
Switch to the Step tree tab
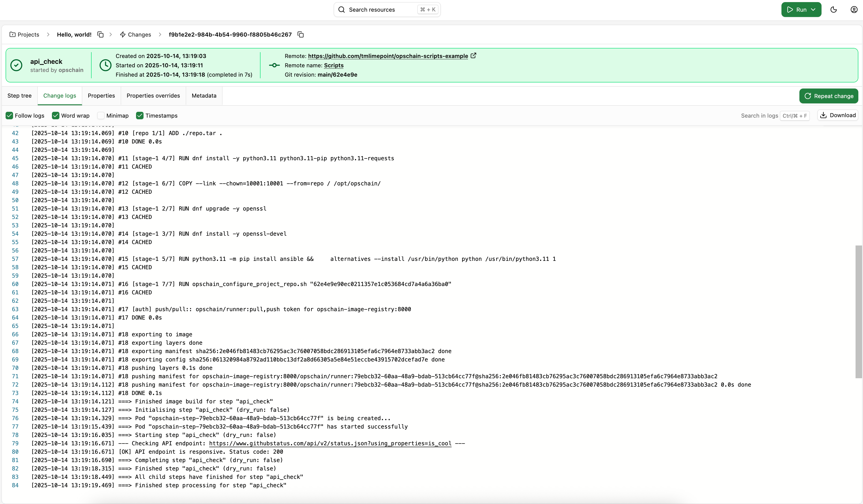click(19, 96)
